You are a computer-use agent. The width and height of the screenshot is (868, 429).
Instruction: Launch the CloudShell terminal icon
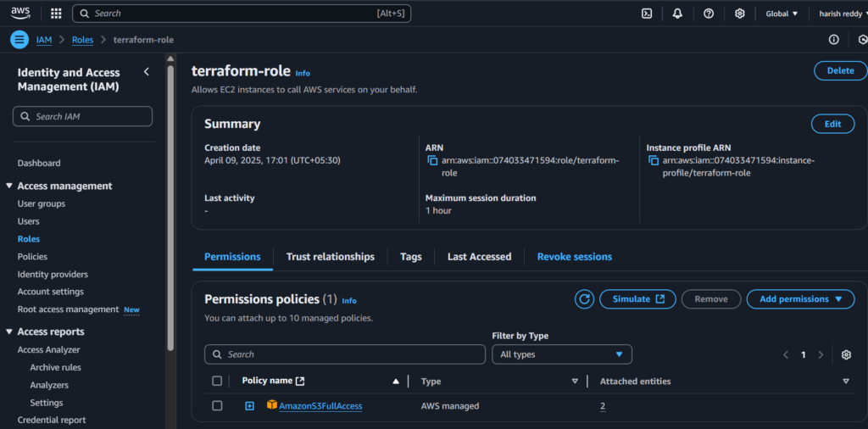pos(647,14)
